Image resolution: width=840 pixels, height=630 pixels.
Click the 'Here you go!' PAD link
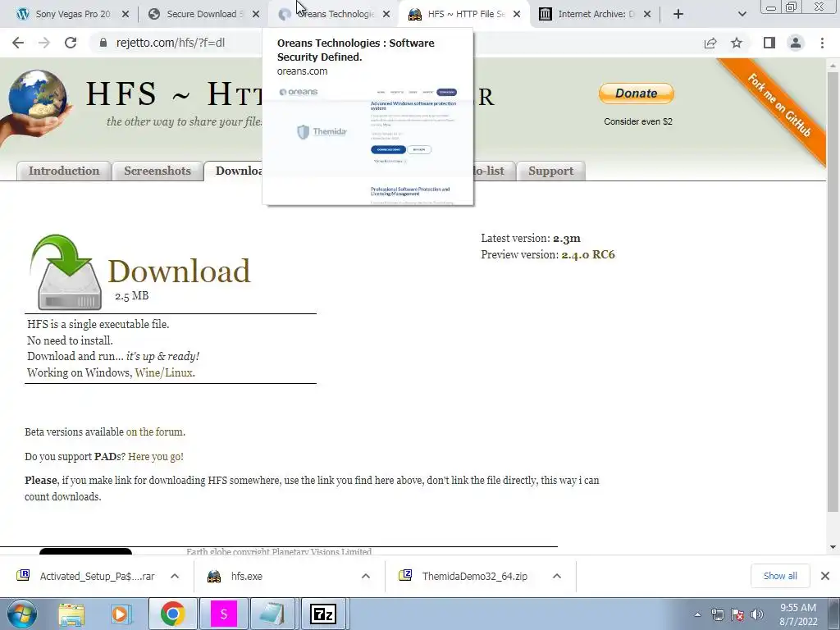155,456
